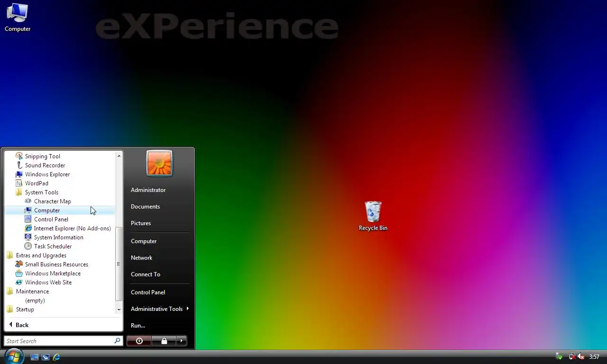The image size is (607, 364).
Task: Click the muted volume tray icon
Action: click(580, 356)
